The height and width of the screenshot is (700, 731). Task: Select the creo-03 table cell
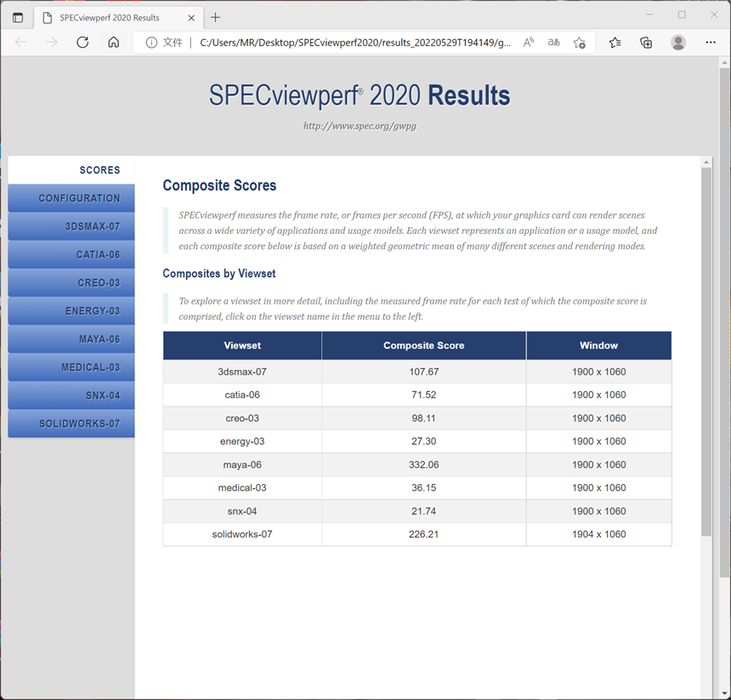(x=242, y=418)
